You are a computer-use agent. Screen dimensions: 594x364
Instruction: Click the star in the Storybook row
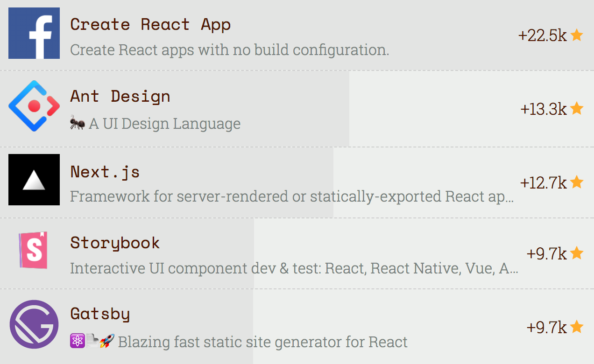(x=577, y=253)
